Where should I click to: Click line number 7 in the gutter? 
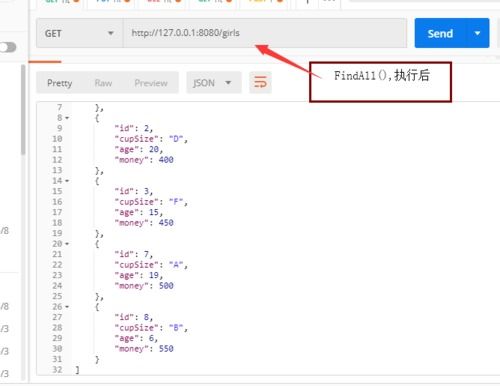tap(59, 107)
